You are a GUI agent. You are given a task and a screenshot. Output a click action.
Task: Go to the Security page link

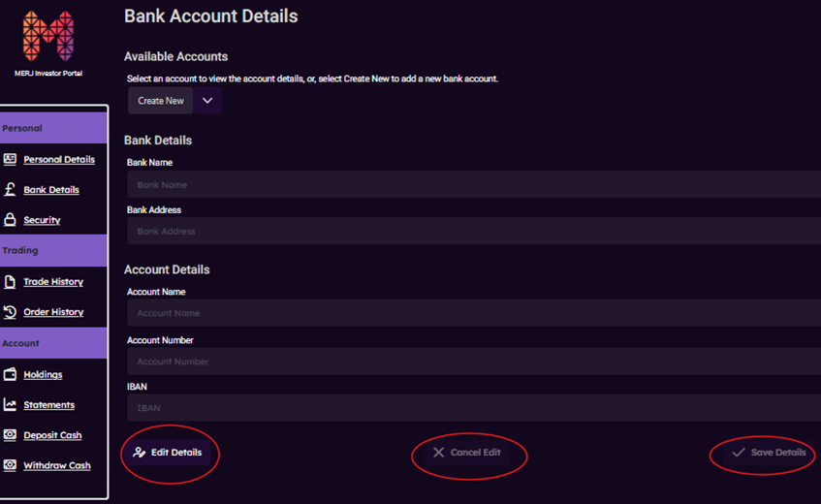pyautogui.click(x=42, y=220)
